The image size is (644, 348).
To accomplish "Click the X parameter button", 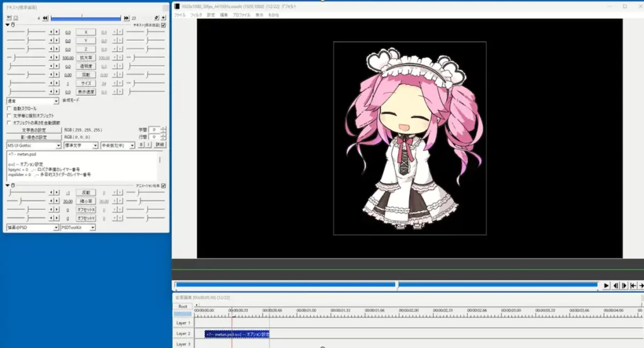I will [x=86, y=32].
